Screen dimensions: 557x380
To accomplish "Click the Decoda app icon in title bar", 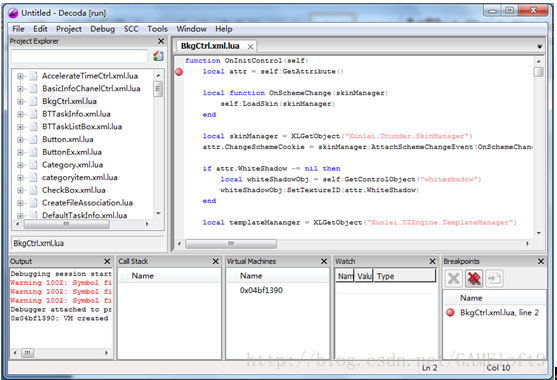I will click(13, 13).
